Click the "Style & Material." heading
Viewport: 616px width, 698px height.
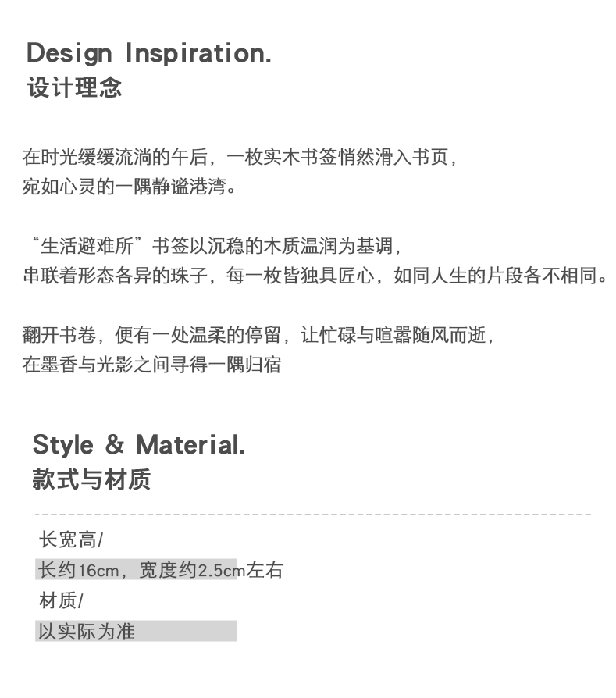[x=138, y=445]
